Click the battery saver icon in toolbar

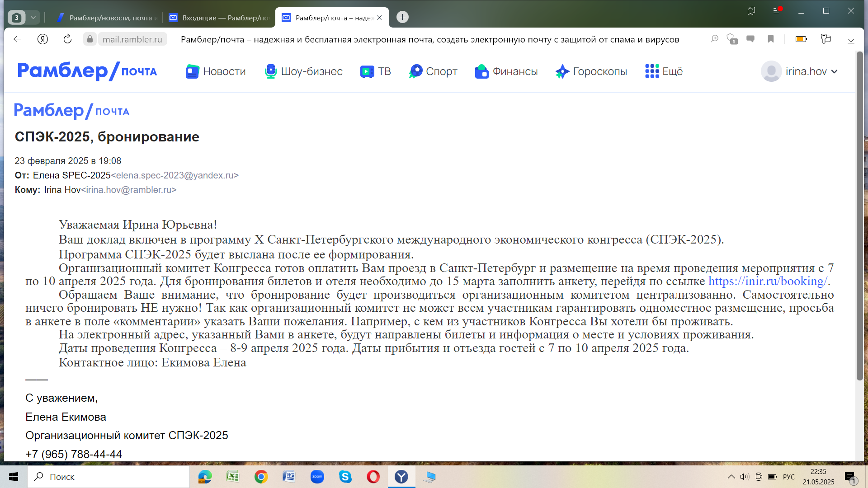tap(801, 39)
